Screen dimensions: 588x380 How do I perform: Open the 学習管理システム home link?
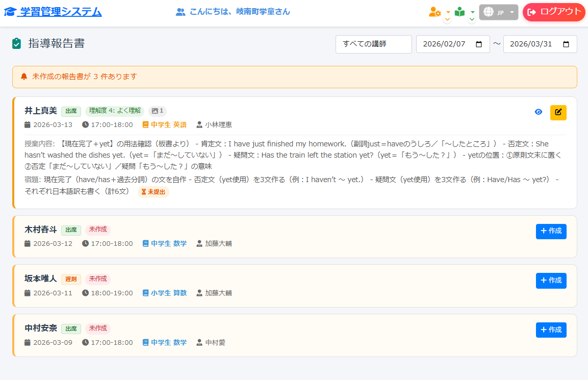click(x=53, y=12)
